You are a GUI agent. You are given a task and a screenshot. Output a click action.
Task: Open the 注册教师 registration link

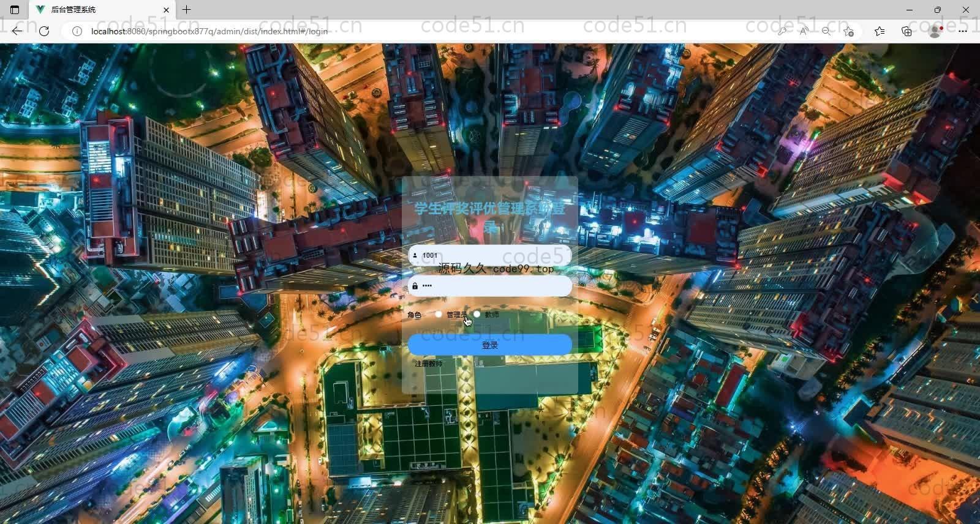[x=428, y=364]
